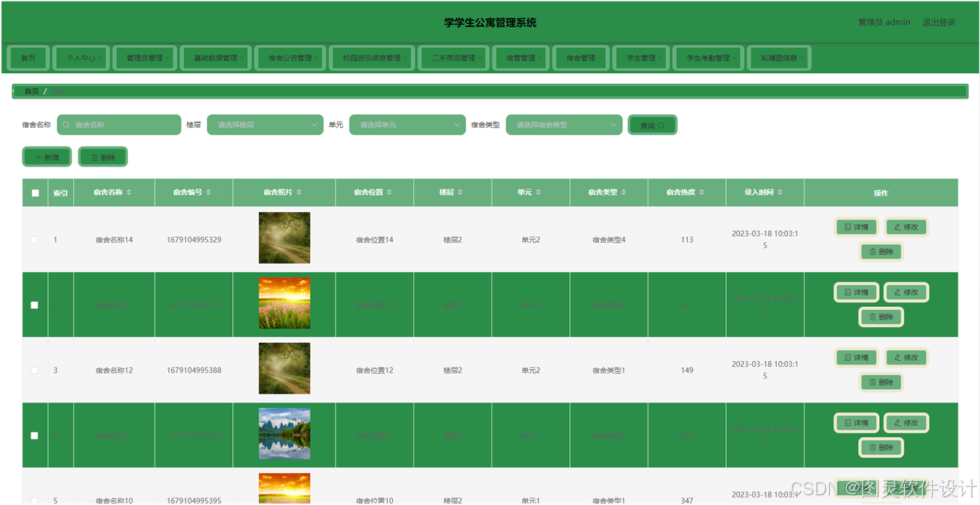The image size is (980, 505).
Task: Click 删除 trash button in 宿舍名称14 row
Action: click(881, 252)
